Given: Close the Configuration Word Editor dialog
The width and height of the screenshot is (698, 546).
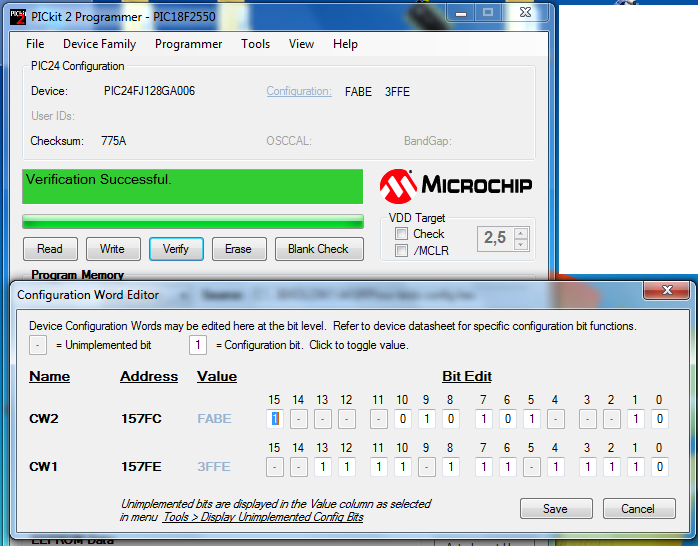Looking at the screenshot, I should [667, 291].
